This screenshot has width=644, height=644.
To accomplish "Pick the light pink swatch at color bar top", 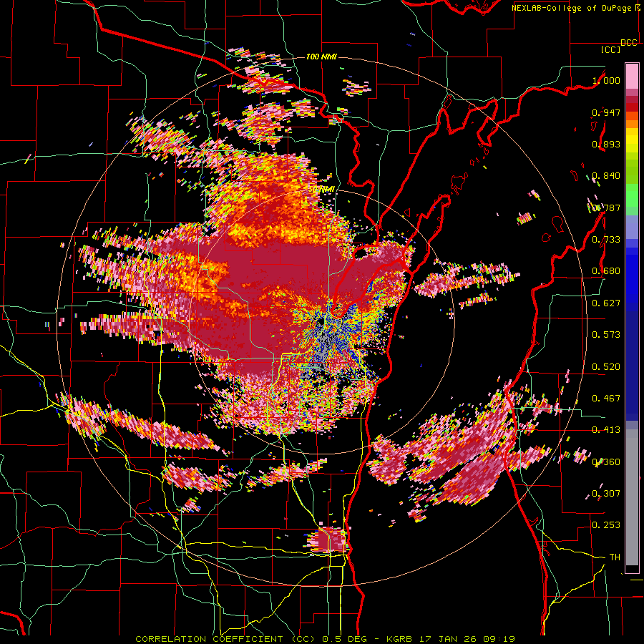I will [x=632, y=76].
